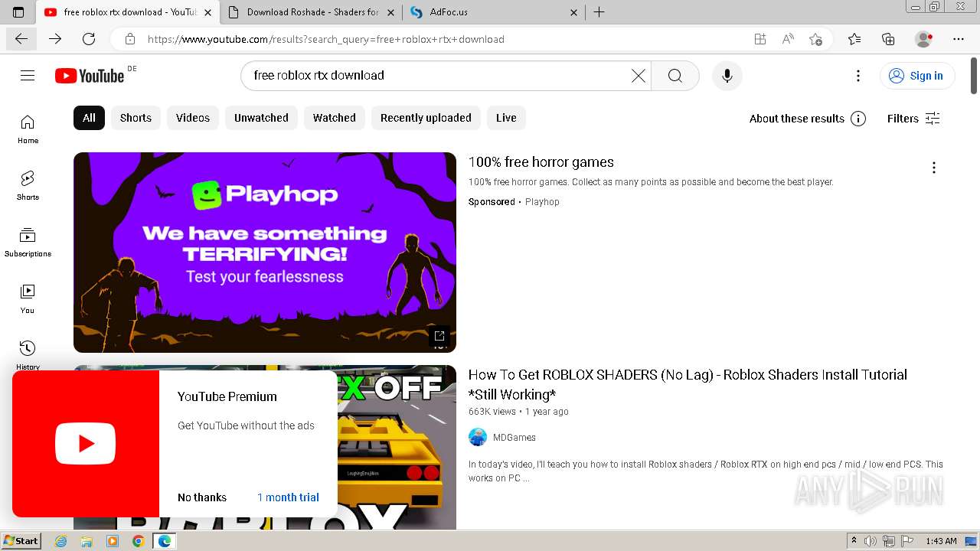Image resolution: width=980 pixels, height=551 pixels.
Task: Open History in the sidebar
Action: [x=28, y=354]
